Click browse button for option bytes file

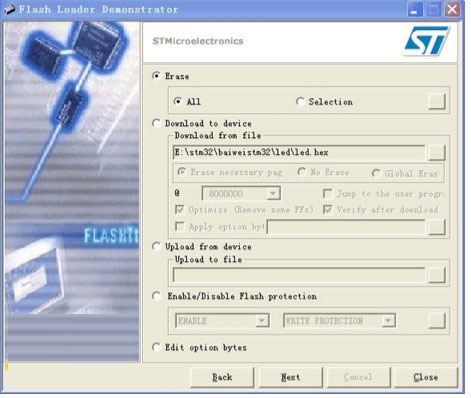[437, 227]
